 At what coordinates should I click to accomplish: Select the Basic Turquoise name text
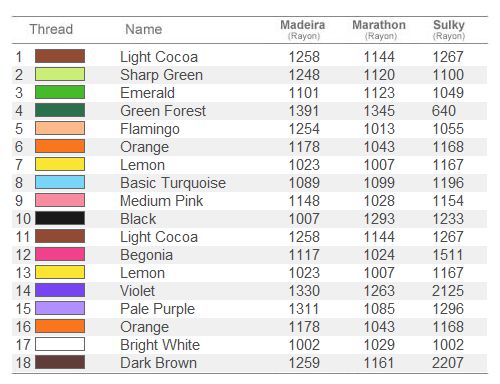[x=173, y=183]
